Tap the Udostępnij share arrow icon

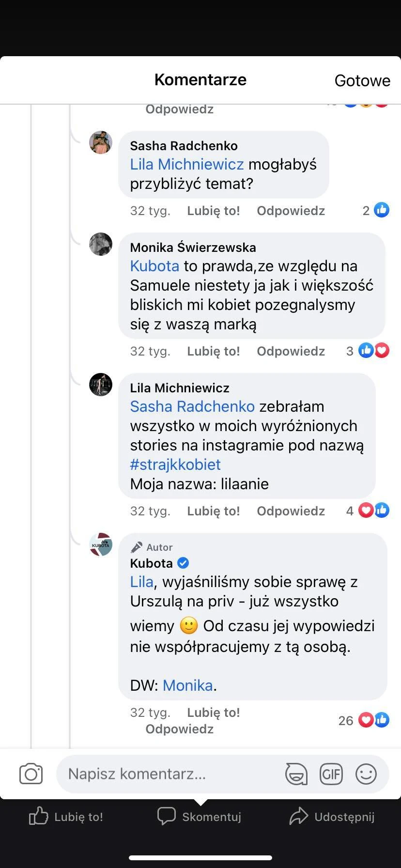[x=298, y=816]
